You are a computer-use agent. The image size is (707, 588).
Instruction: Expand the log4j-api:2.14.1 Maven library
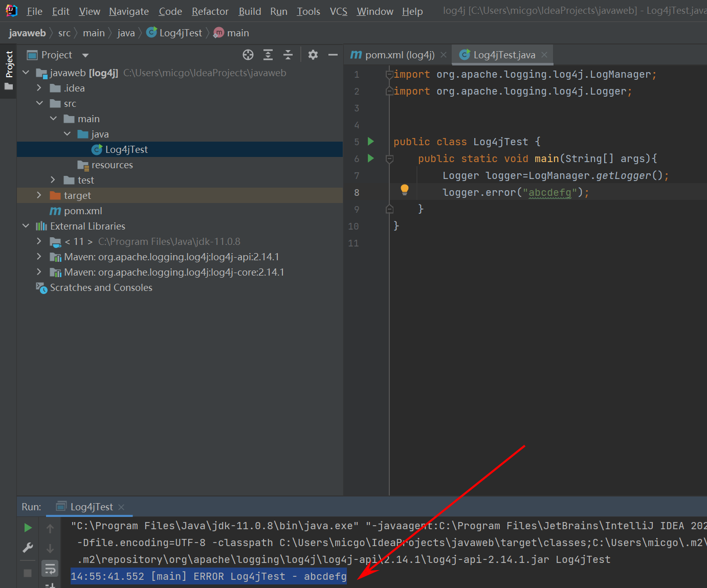tap(39, 257)
